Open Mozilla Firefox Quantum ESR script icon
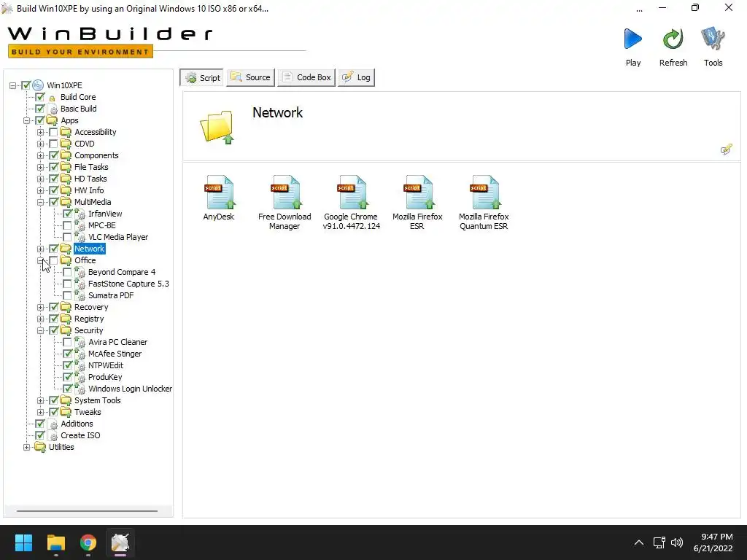 (x=484, y=192)
